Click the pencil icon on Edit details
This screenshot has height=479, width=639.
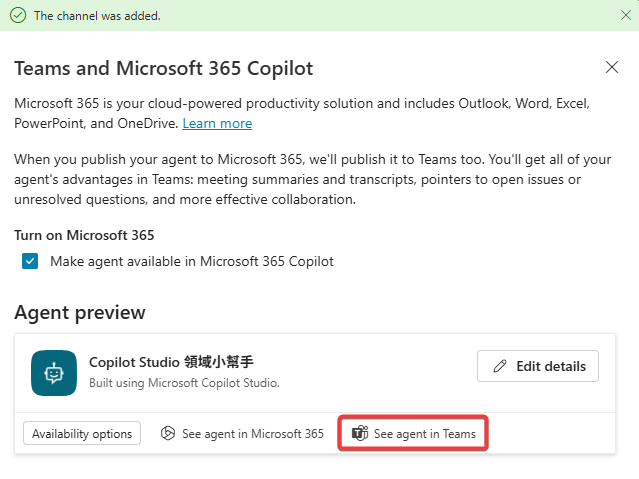click(x=500, y=366)
